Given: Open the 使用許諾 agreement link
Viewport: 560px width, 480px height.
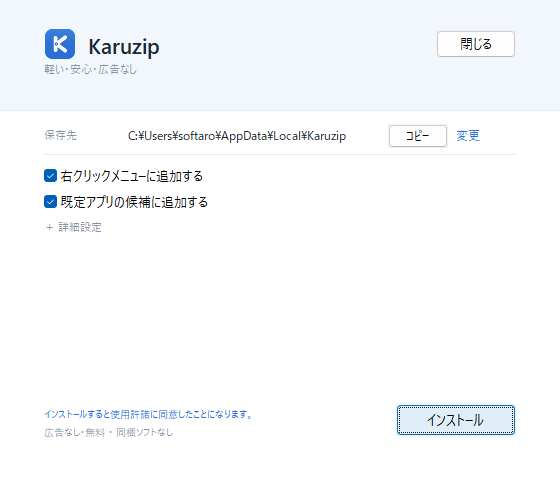Looking at the screenshot, I should coord(148,414).
